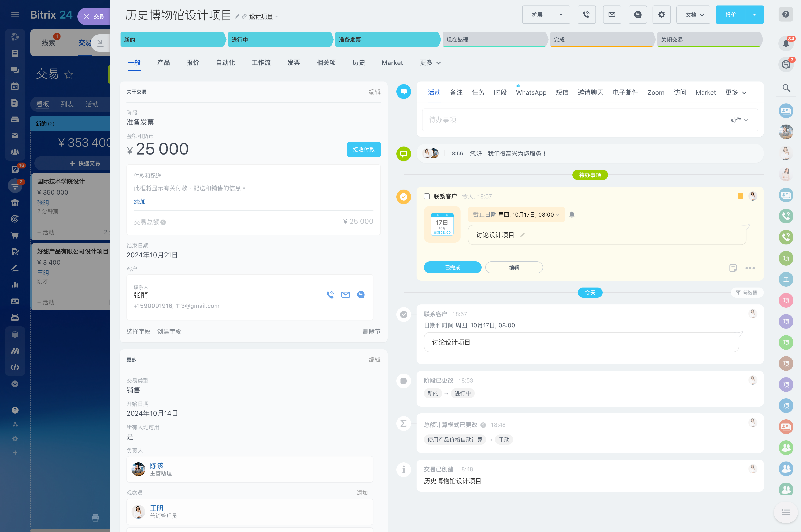Click the phone call icon in header

click(586, 15)
